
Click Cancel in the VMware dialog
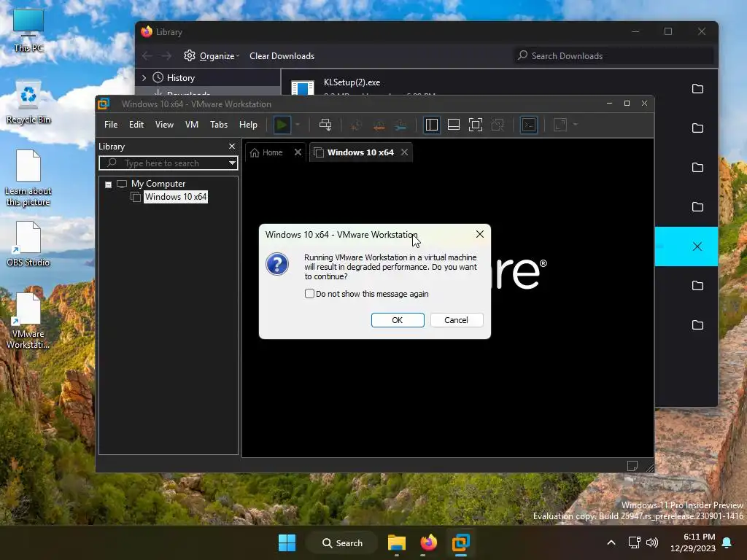(457, 320)
